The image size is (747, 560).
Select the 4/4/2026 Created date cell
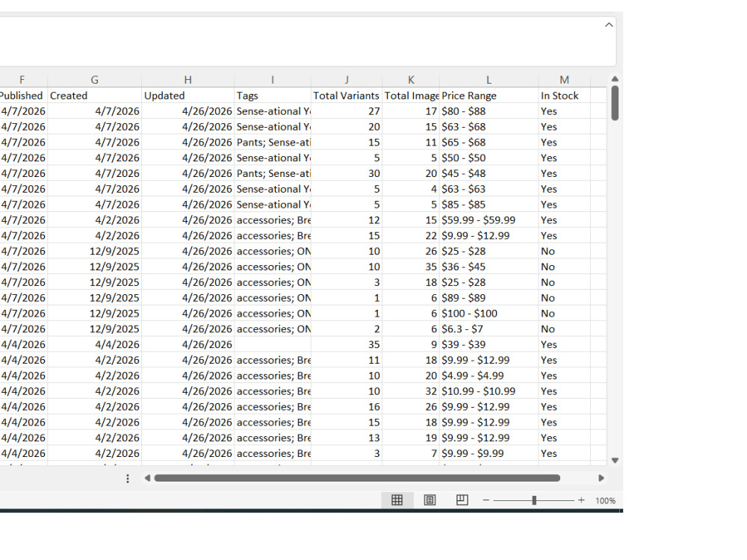click(x=94, y=345)
